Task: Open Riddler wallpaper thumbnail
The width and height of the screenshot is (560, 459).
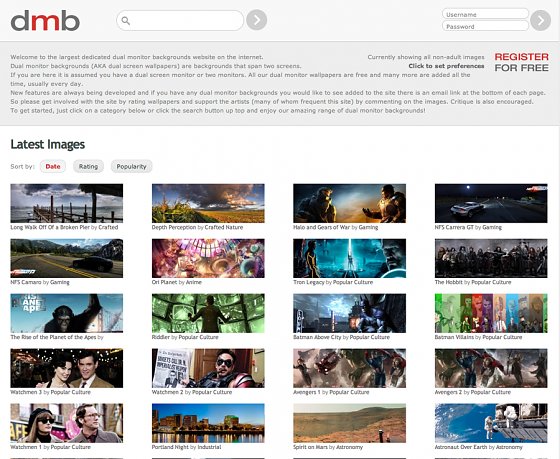Action: tap(208, 313)
